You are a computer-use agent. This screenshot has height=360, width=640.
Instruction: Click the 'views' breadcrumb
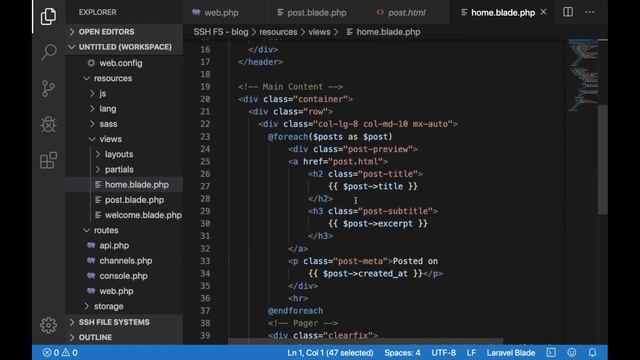(319, 32)
